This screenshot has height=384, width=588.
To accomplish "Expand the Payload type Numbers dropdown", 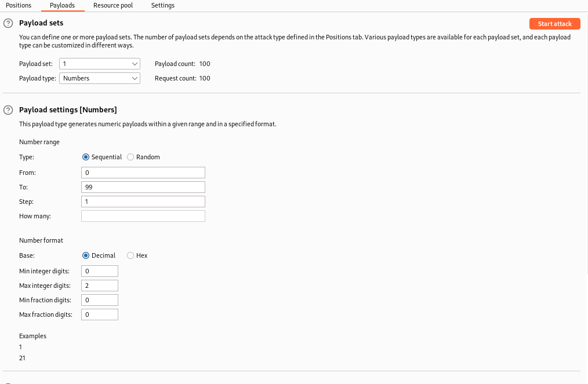I will point(100,78).
